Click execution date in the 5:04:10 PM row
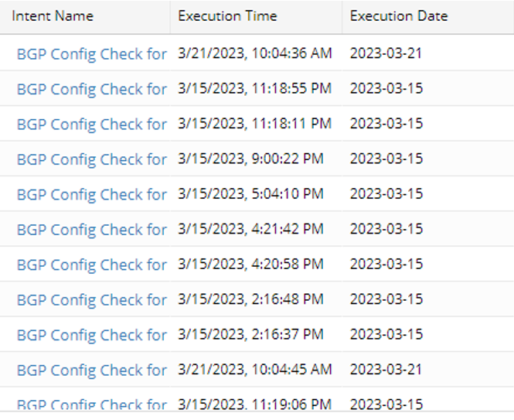514x420 pixels. (386, 193)
